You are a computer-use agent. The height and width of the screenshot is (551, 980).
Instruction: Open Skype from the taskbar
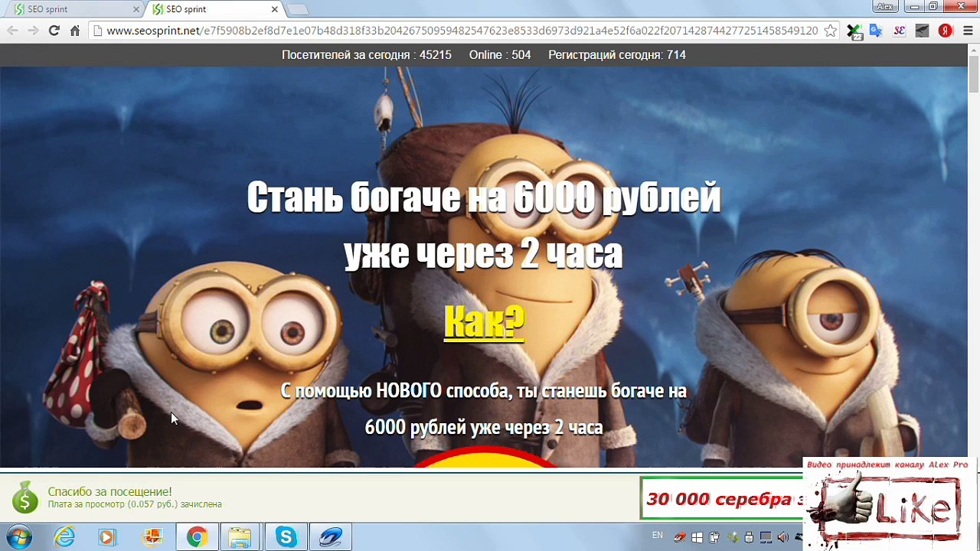coord(286,537)
